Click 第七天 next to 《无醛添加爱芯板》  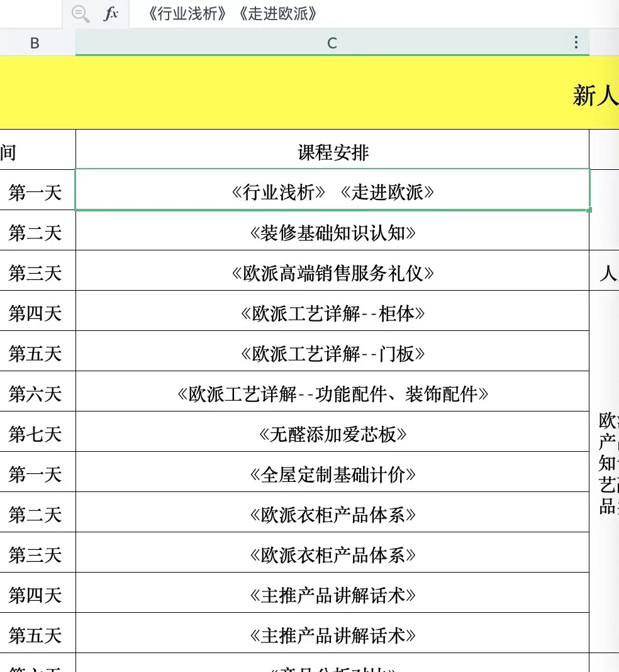[x=35, y=434]
